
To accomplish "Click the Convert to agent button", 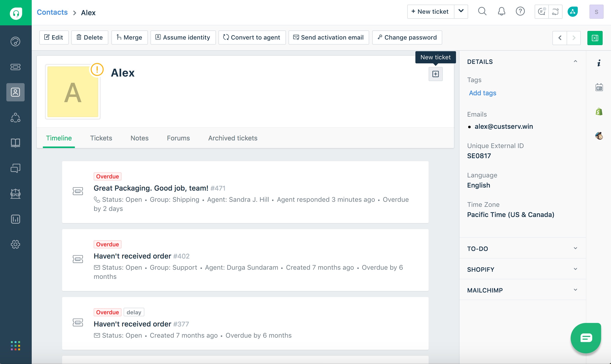I will click(x=252, y=38).
